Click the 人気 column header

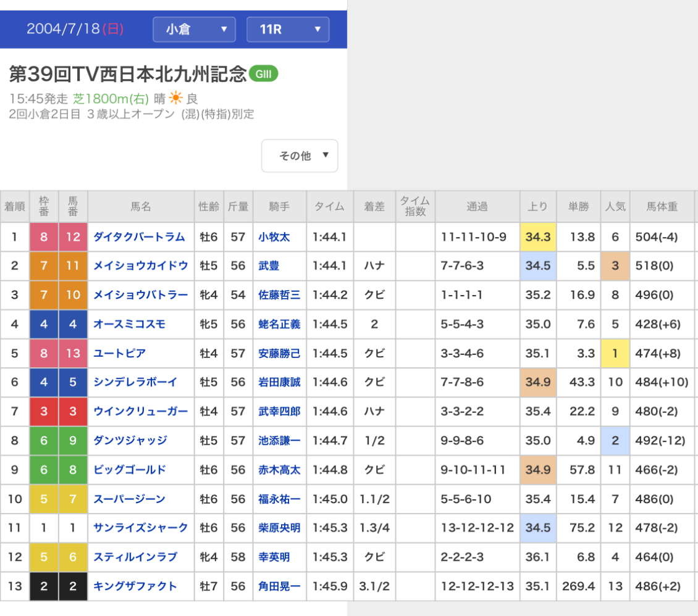pyautogui.click(x=615, y=207)
